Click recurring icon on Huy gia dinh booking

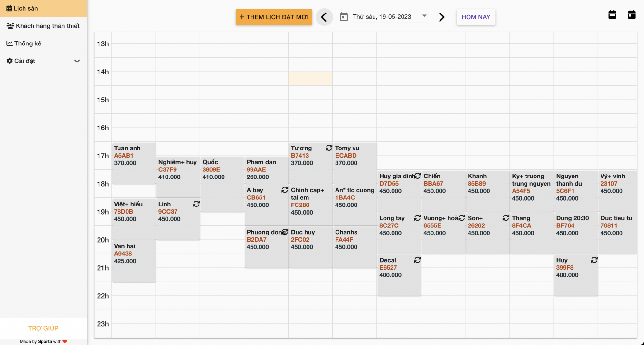coord(418,176)
